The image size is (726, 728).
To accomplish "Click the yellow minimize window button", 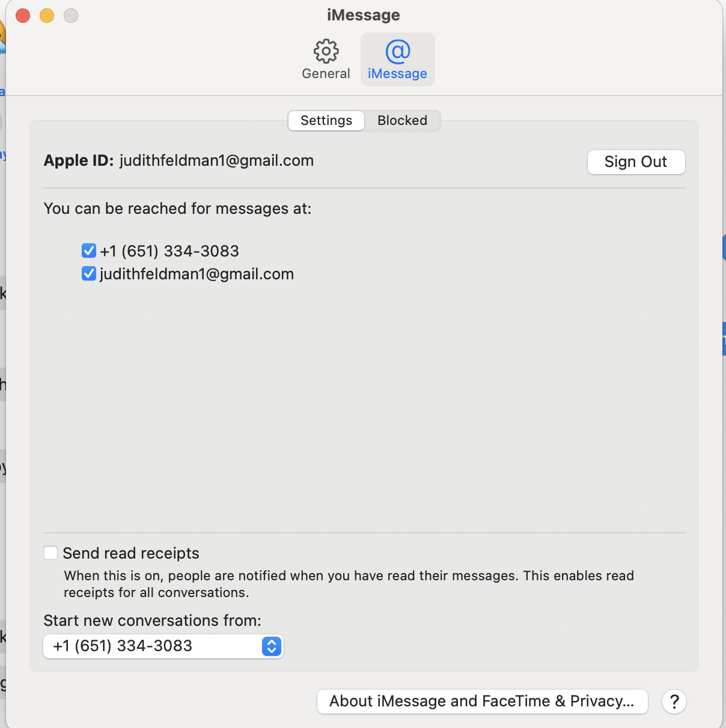I will (x=47, y=16).
